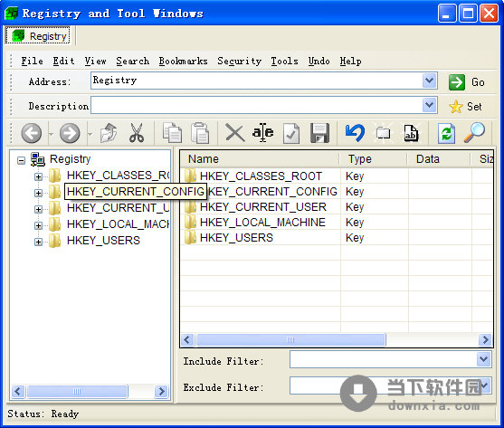Viewport: 504px width, 428px height.
Task: Open the Bookmarks menu
Action: (x=183, y=61)
